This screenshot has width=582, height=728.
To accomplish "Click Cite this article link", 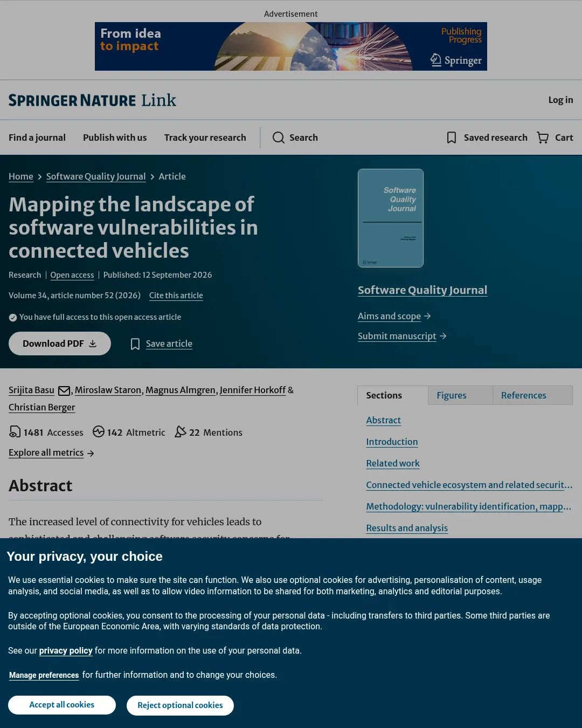I will [176, 296].
